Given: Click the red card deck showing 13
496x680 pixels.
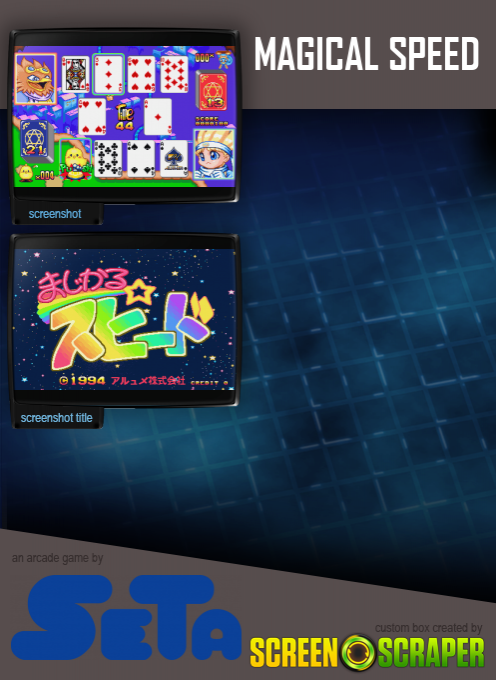Looking at the screenshot, I should click(212, 90).
